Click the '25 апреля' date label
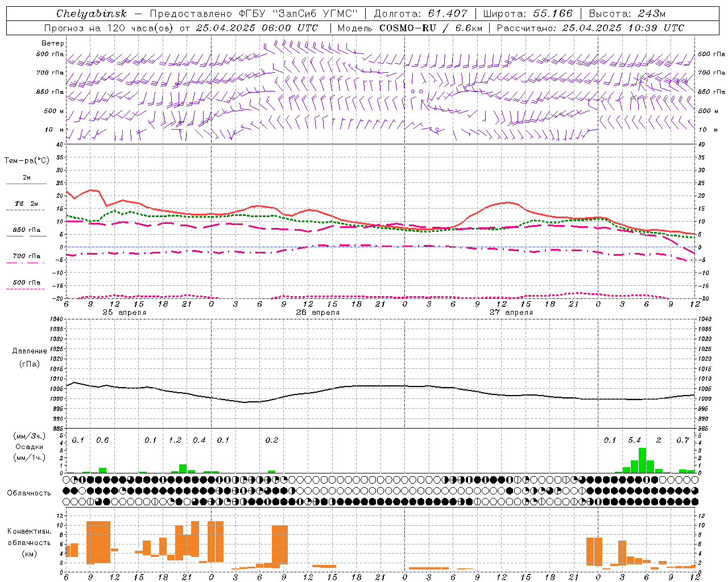 click(124, 313)
